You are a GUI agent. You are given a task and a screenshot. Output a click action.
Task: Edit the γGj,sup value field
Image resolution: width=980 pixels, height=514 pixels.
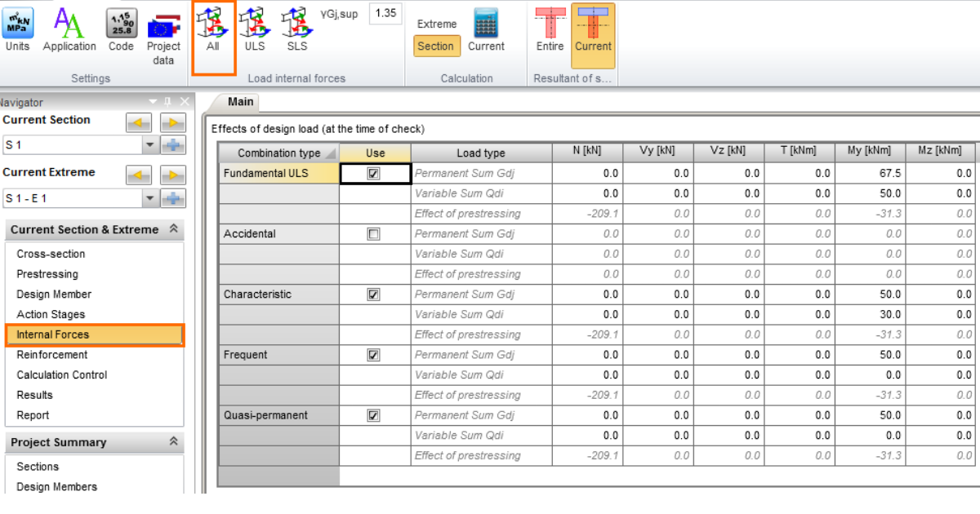click(385, 13)
